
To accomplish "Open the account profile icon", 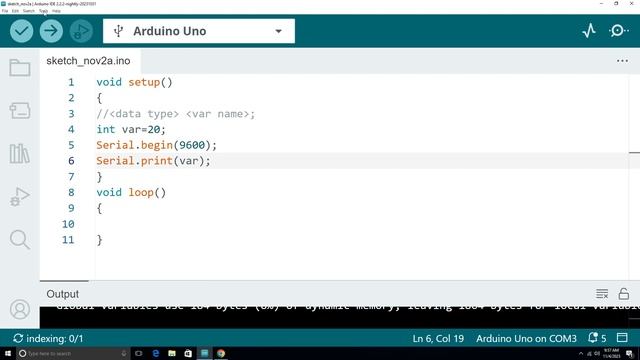I will tap(20, 309).
